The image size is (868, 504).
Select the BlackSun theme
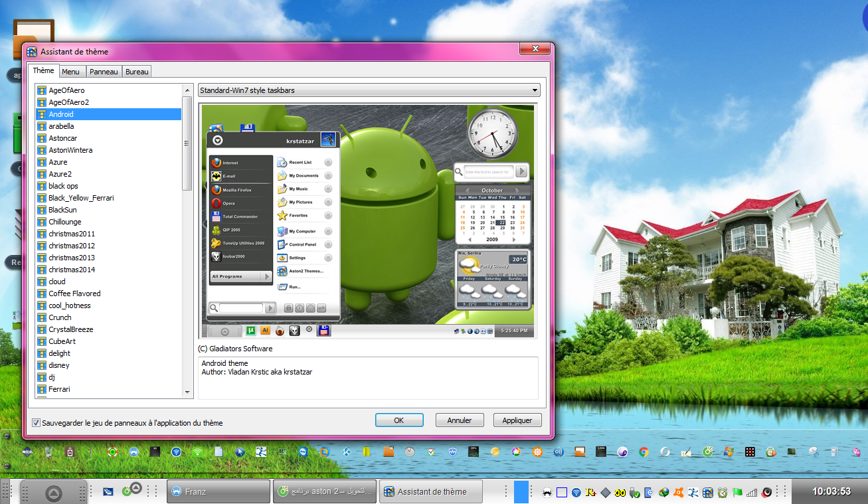(109, 210)
